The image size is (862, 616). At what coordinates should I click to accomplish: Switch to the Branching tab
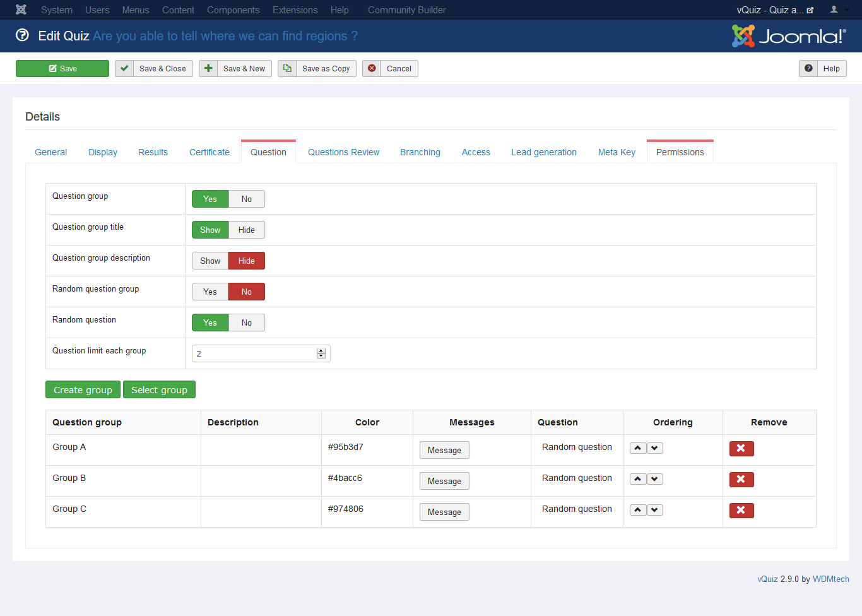(x=420, y=153)
